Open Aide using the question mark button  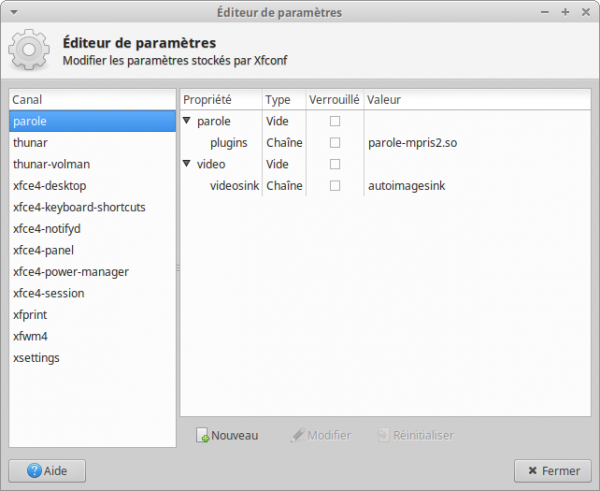tap(47, 470)
